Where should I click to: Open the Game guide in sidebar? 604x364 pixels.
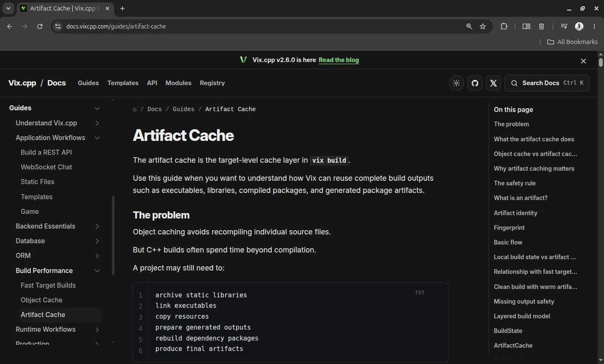coord(30,211)
